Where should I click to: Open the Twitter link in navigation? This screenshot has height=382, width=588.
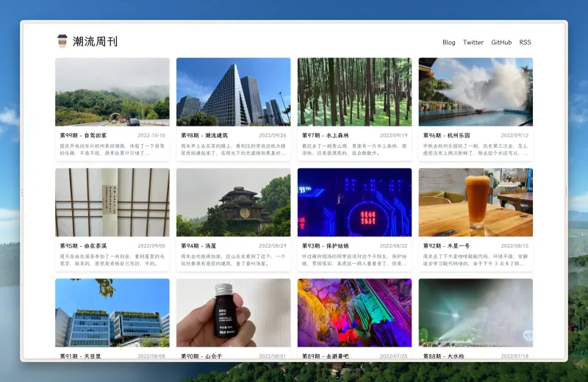(473, 43)
